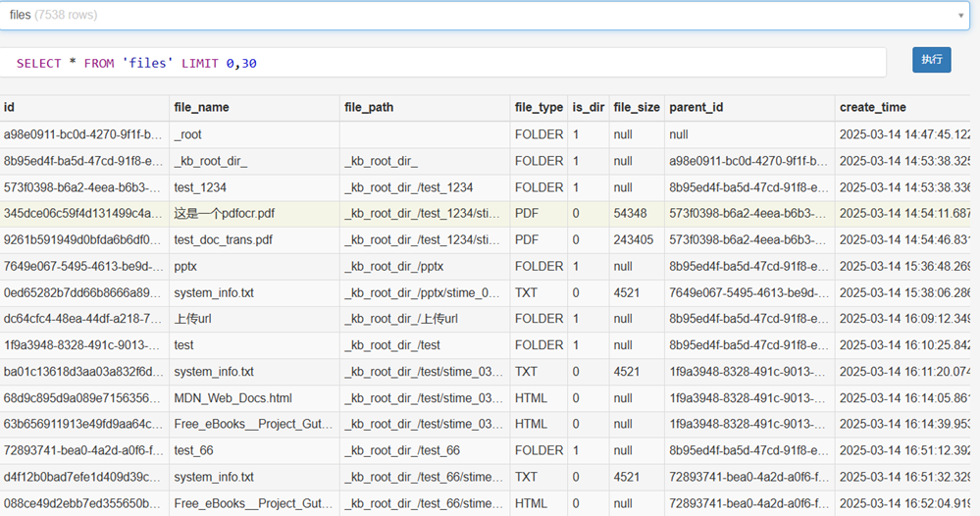The height and width of the screenshot is (516, 980).
Task: Select the test_66 file name cell
Action: point(193,451)
